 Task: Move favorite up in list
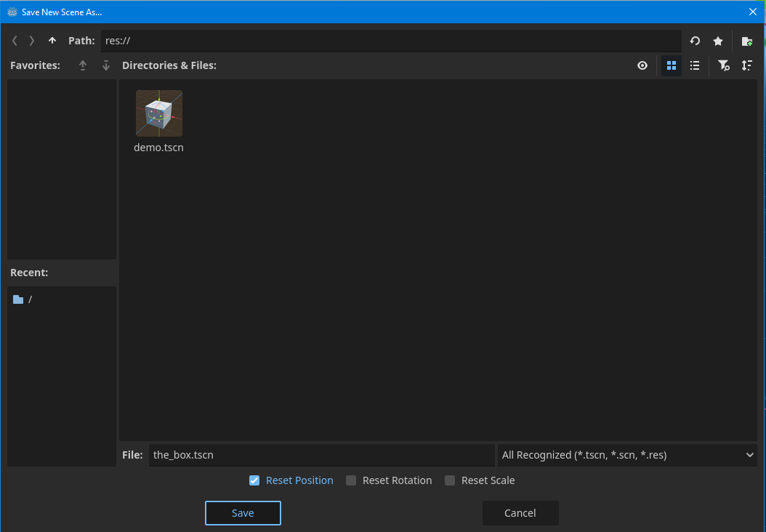[83, 65]
